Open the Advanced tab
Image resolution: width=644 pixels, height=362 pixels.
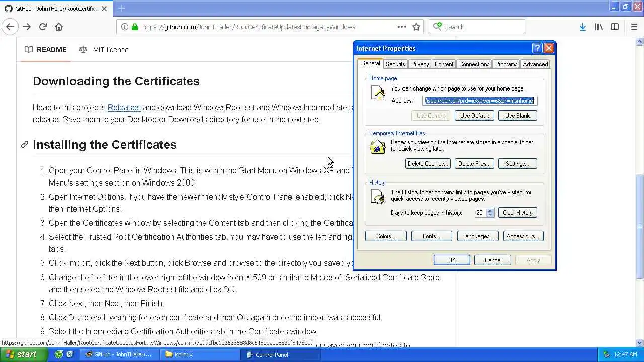[x=535, y=64]
